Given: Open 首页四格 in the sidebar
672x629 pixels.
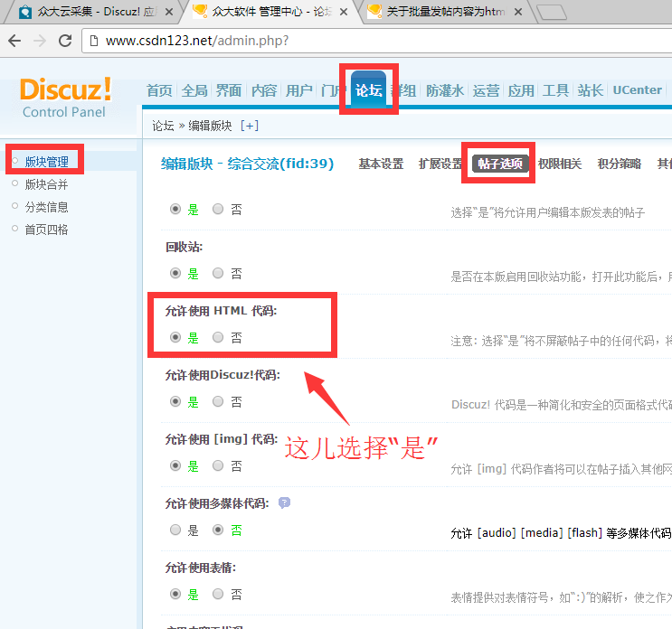Looking at the screenshot, I should (x=47, y=230).
